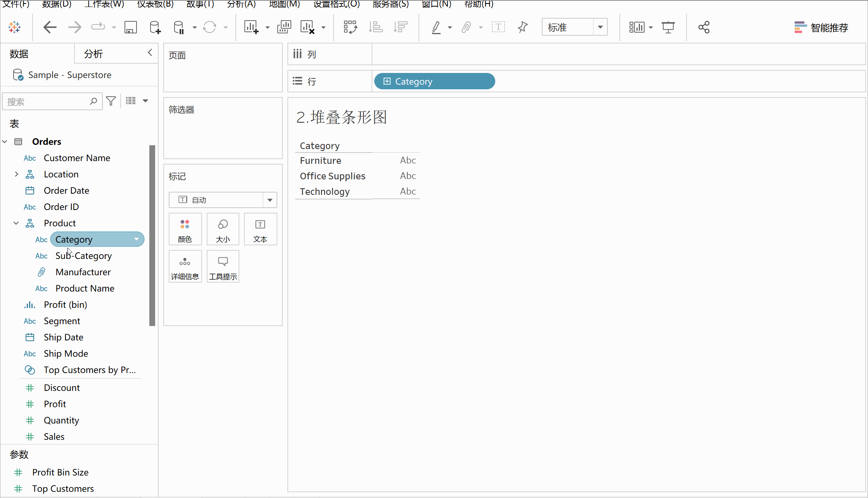Open the 标准 fit dropdown
Image resolution: width=868 pixels, height=498 pixels.
pyautogui.click(x=600, y=28)
